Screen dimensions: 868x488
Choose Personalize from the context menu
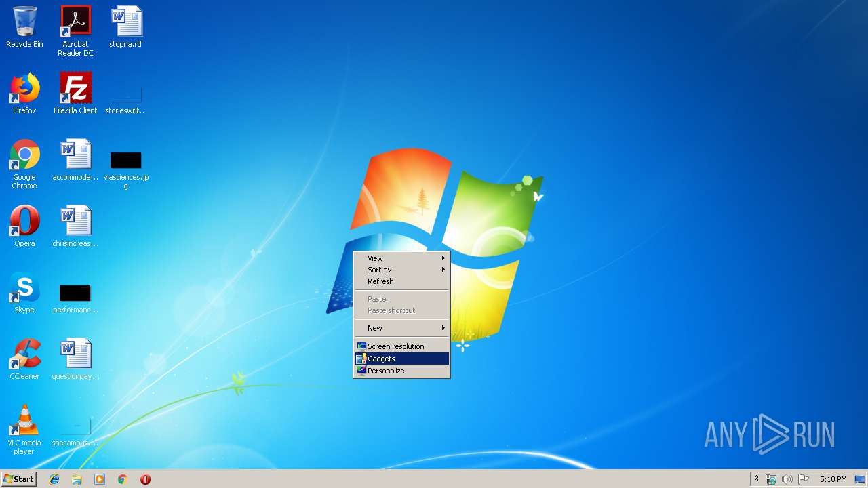point(401,371)
